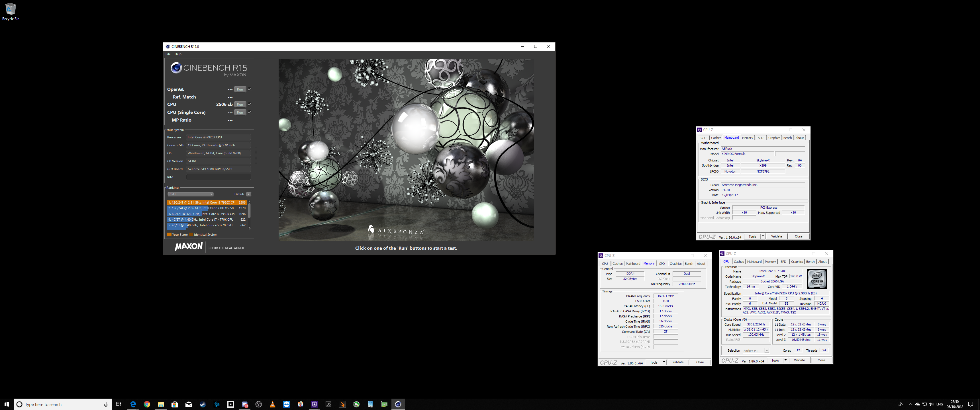This screenshot has width=980, height=410.
Task: Open VLC media player cone icon
Action: click(x=272, y=404)
